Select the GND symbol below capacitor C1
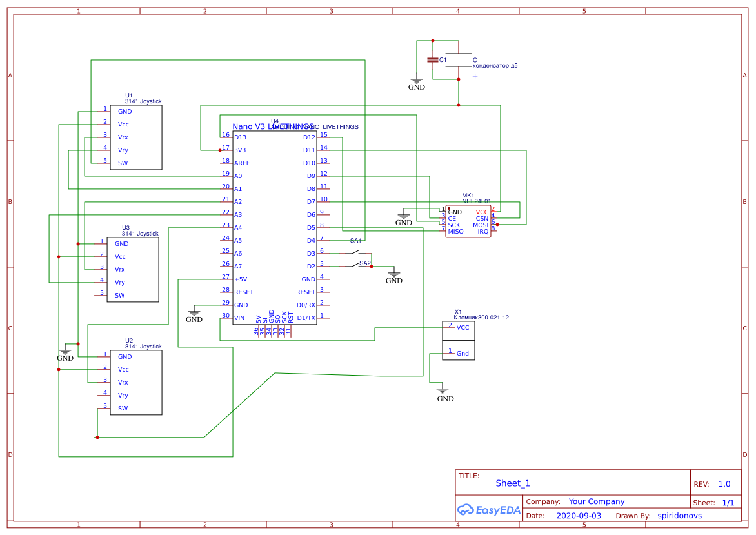 (x=417, y=83)
